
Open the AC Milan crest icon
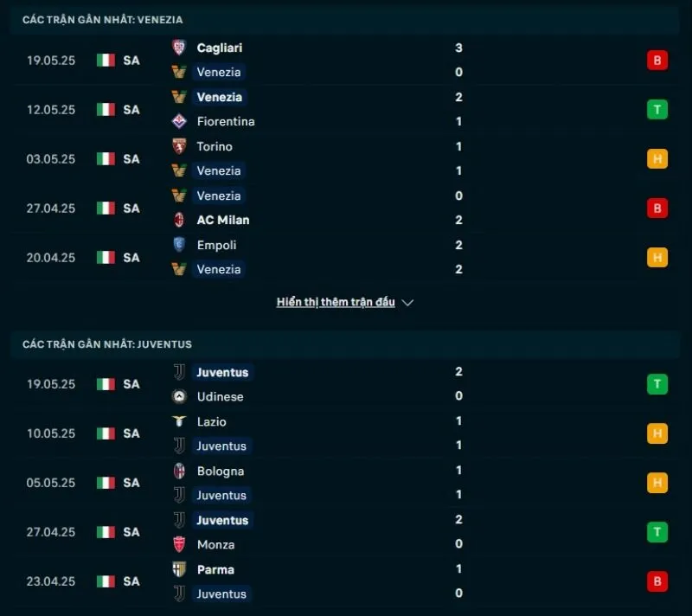pyautogui.click(x=180, y=220)
